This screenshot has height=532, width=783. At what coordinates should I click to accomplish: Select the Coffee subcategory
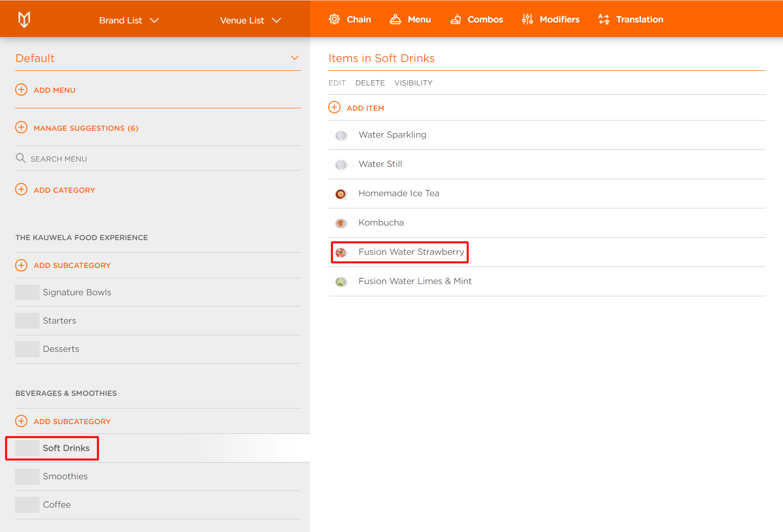[x=158, y=505]
